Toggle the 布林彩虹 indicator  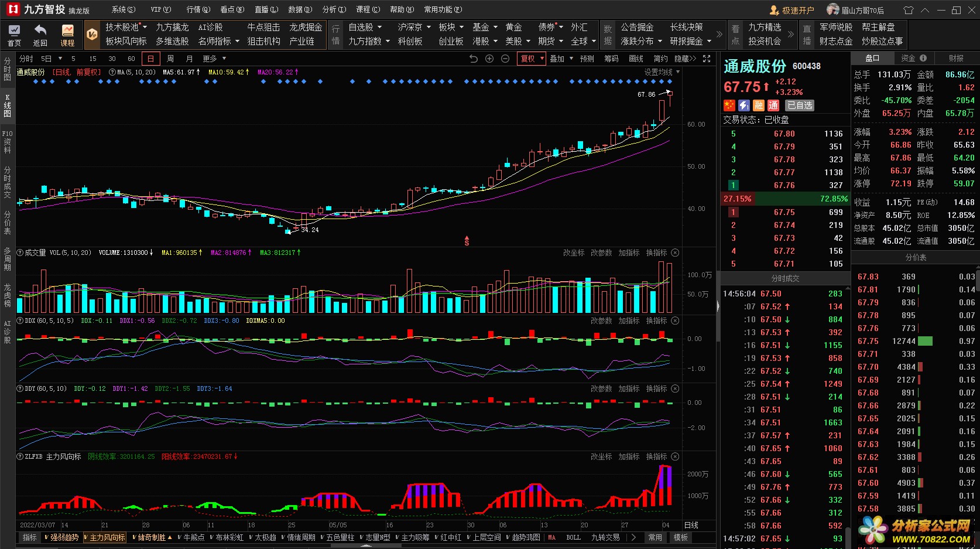[x=227, y=537]
